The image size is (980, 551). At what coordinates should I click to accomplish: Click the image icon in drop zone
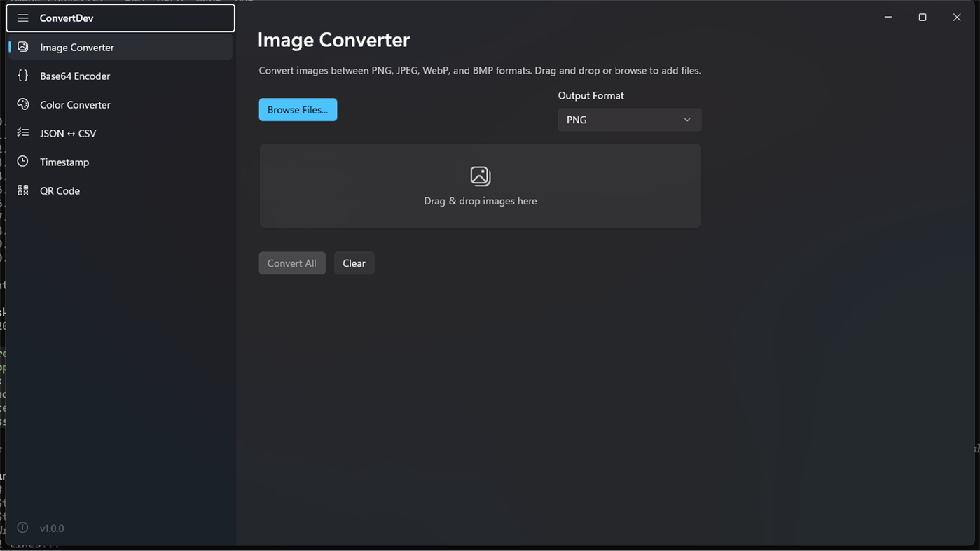pos(481,176)
